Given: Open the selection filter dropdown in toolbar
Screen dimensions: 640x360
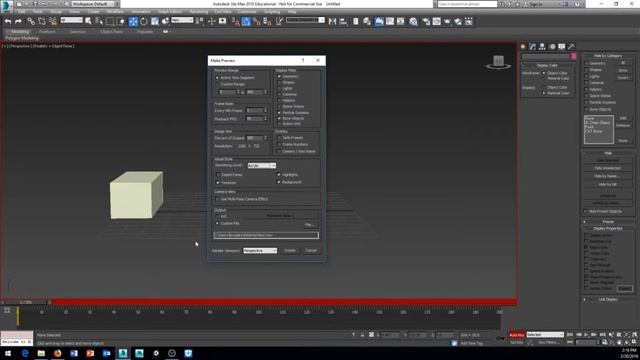Looking at the screenshot, I should [x=71, y=20].
